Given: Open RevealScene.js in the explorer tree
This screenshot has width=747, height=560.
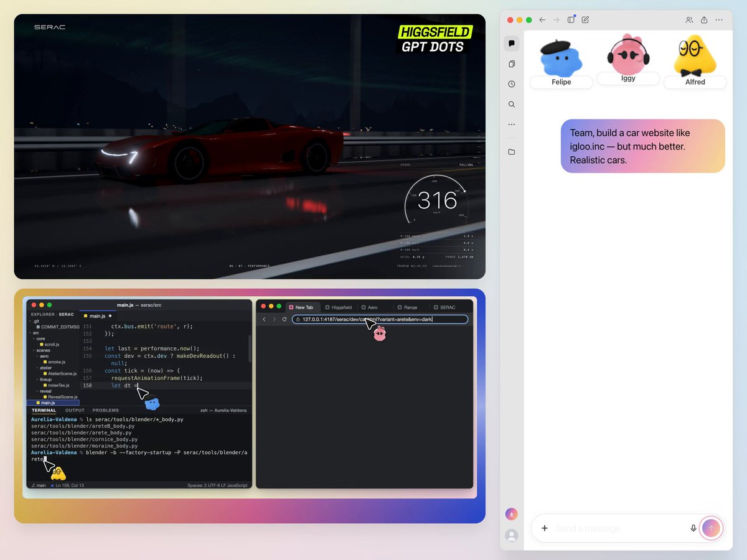Looking at the screenshot, I should [x=60, y=397].
